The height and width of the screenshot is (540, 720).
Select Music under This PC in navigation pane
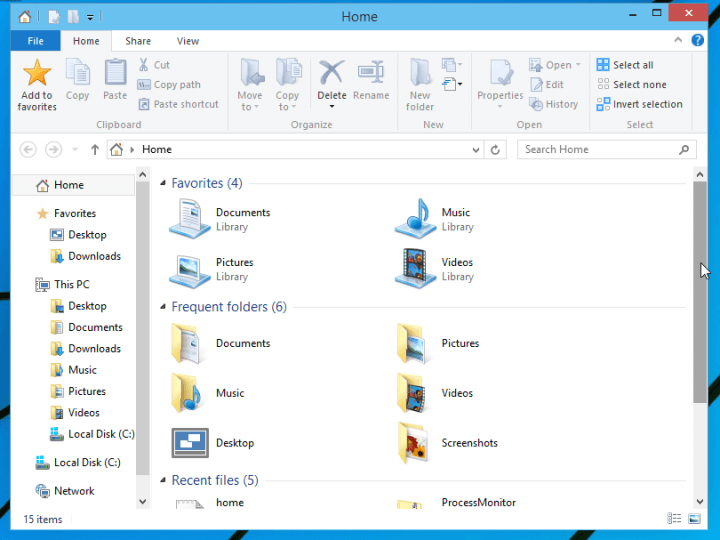point(73,370)
